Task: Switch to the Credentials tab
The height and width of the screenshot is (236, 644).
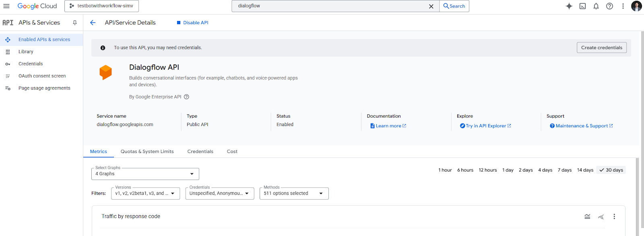Action: coord(200,151)
